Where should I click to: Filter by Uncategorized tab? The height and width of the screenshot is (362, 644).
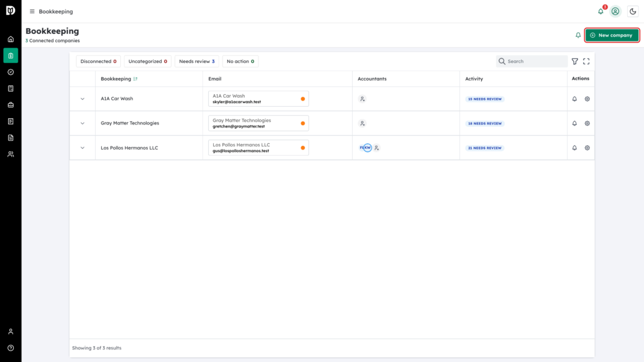click(x=147, y=62)
